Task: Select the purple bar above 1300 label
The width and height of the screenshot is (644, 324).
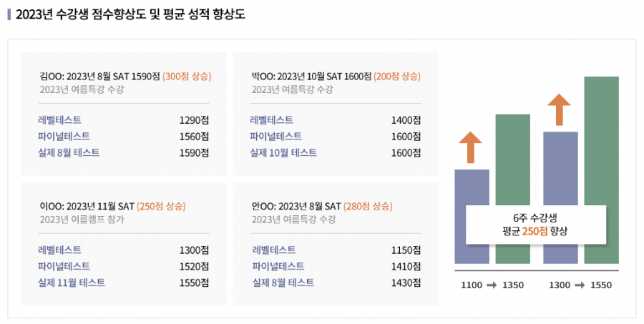Action: click(560, 197)
